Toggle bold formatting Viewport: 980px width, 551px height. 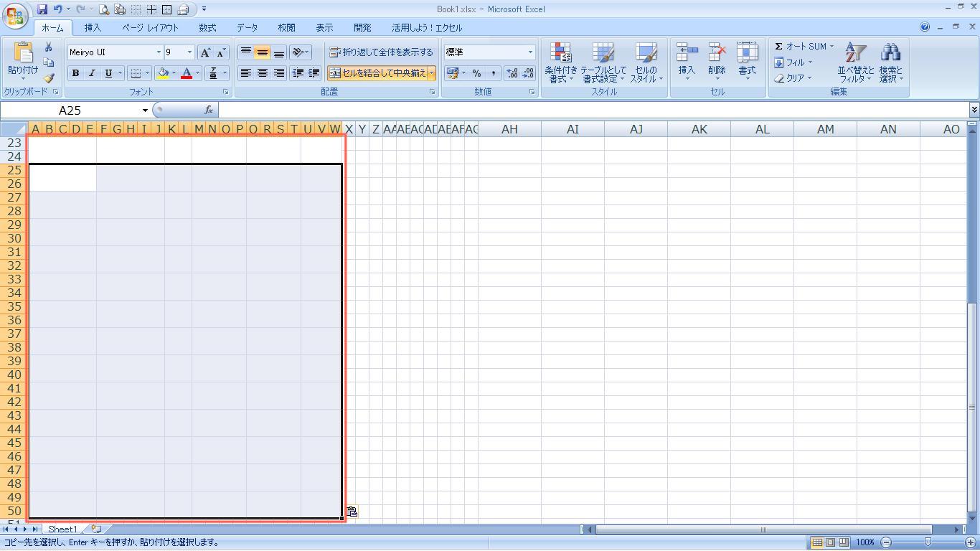pos(75,73)
